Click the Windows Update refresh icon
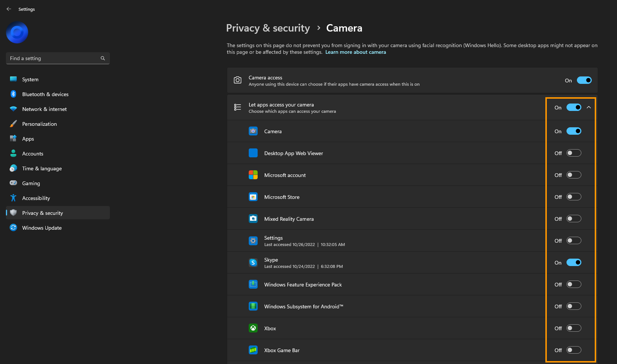 (13, 227)
